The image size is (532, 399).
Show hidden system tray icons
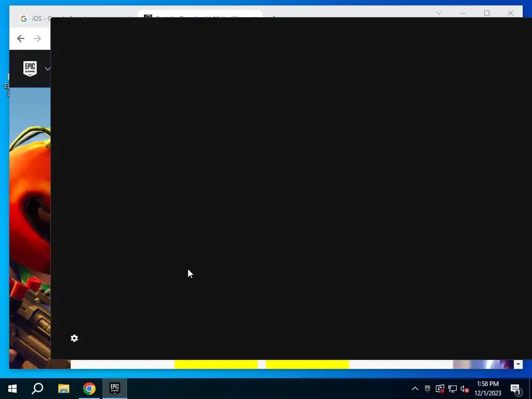tap(415, 389)
